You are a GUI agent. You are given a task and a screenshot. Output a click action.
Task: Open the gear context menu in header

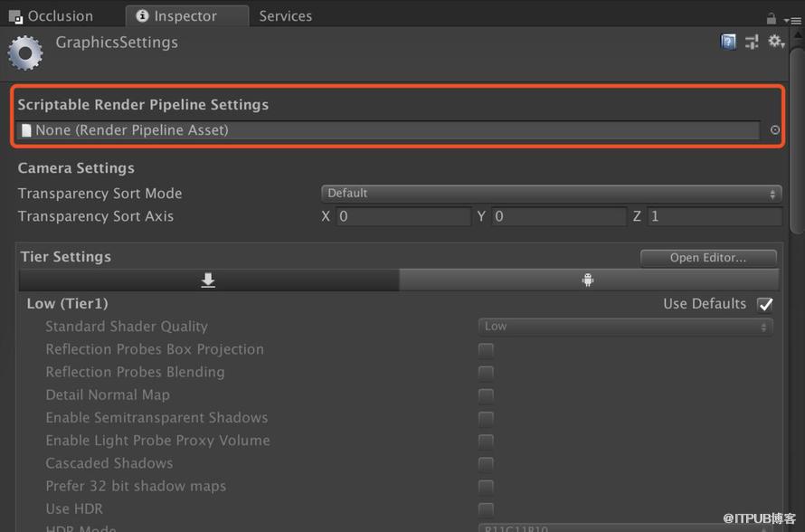tap(776, 41)
